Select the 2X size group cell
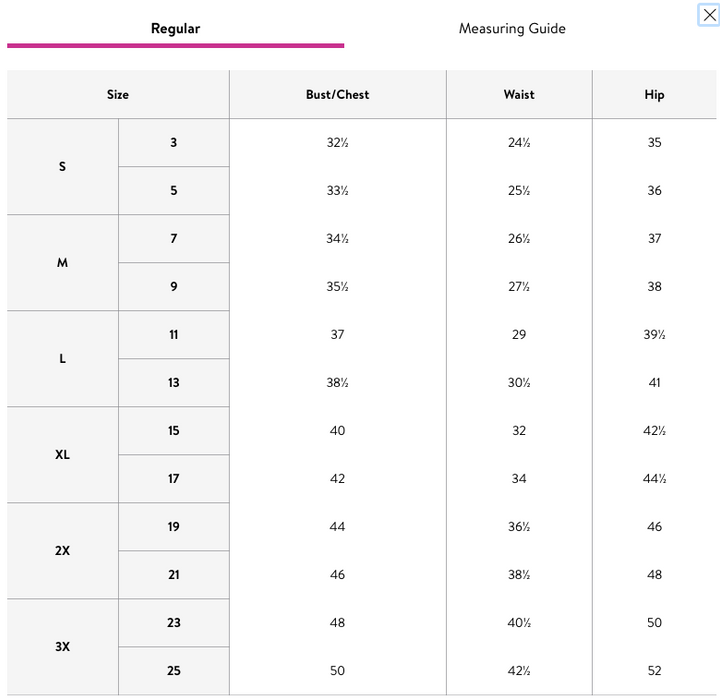The width and height of the screenshot is (720, 700). click(62, 551)
